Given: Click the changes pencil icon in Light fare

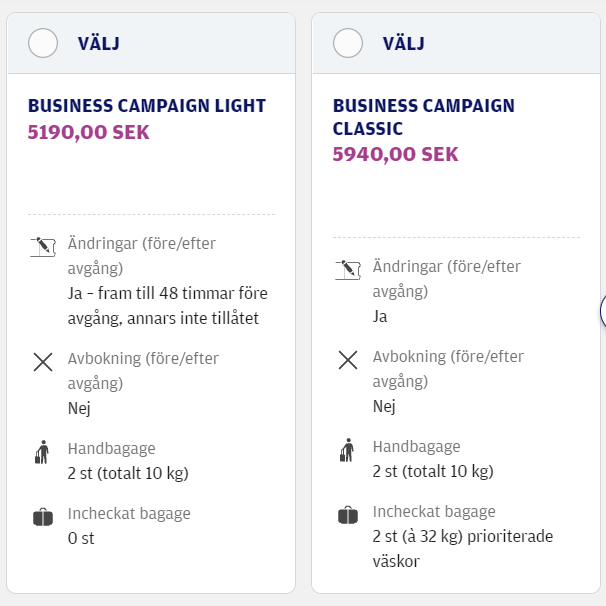Looking at the screenshot, I should coord(42,246).
